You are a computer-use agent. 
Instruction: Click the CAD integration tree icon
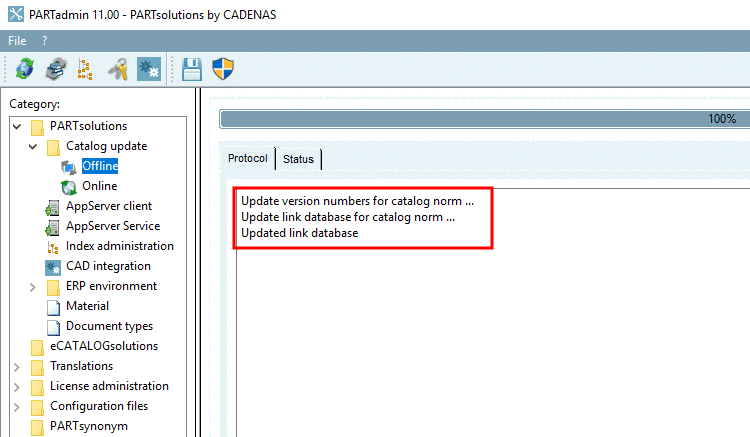click(53, 267)
